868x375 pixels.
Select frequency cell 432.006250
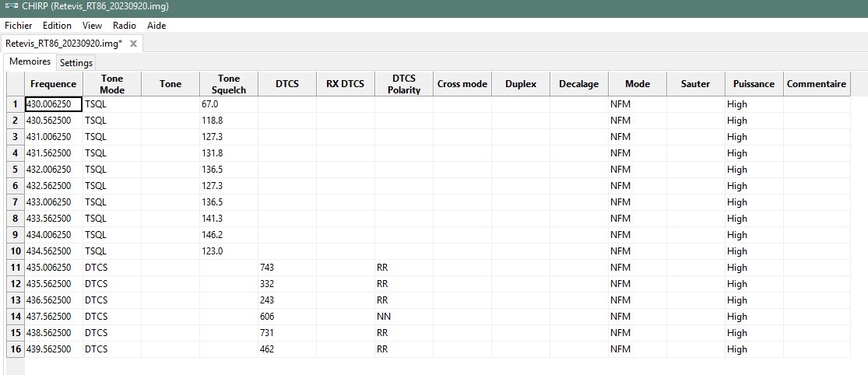54,170
